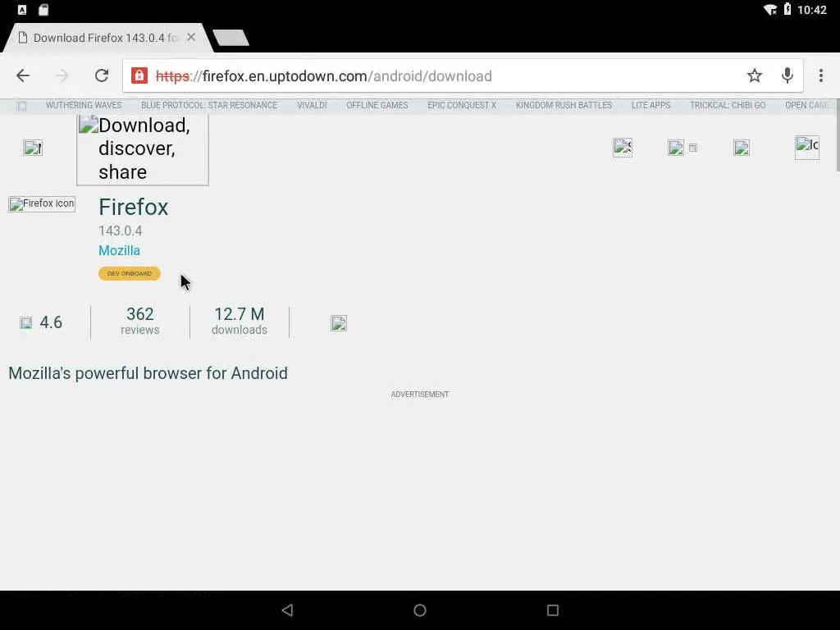Open the browser three-dot menu

pyautogui.click(x=820, y=75)
